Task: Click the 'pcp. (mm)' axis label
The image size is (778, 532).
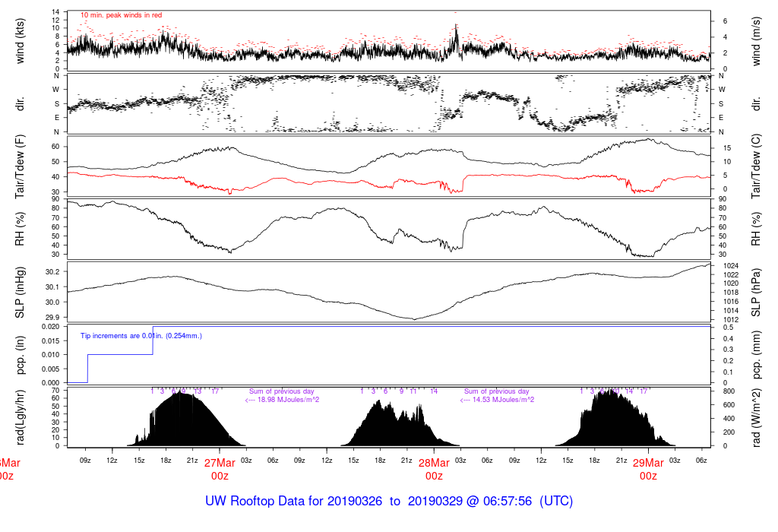Action: pyautogui.click(x=756, y=356)
